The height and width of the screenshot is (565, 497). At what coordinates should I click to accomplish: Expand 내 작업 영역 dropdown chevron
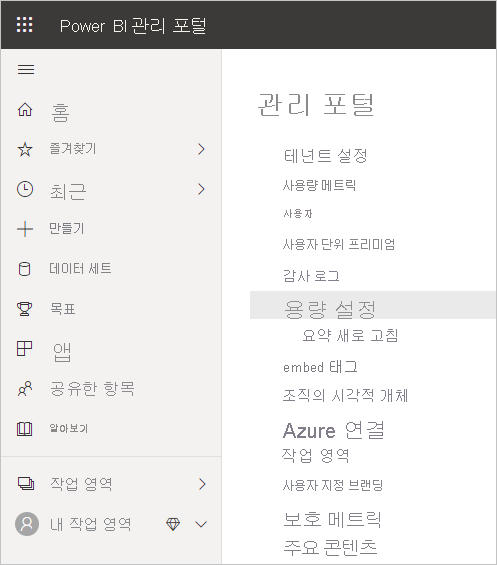pos(201,524)
